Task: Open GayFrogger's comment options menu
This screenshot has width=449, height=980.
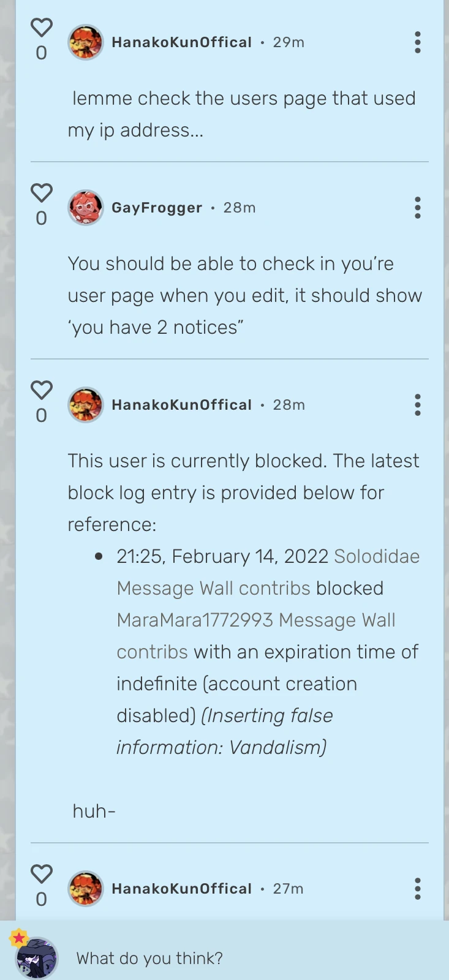Action: (417, 208)
